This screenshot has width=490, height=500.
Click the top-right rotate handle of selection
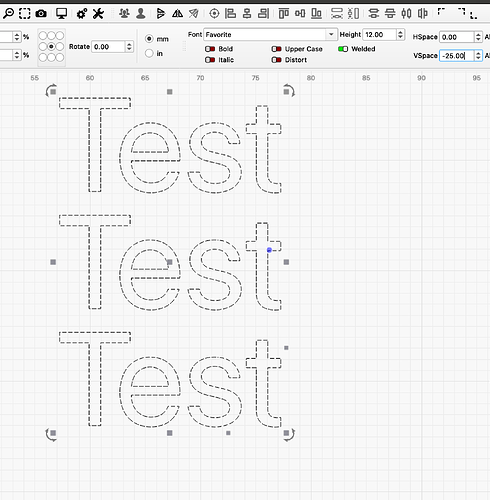(x=289, y=90)
